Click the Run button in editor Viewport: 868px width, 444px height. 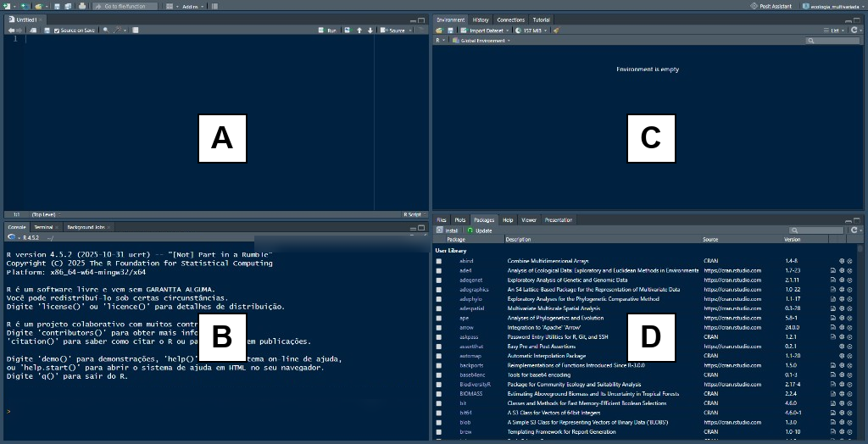pyautogui.click(x=327, y=31)
